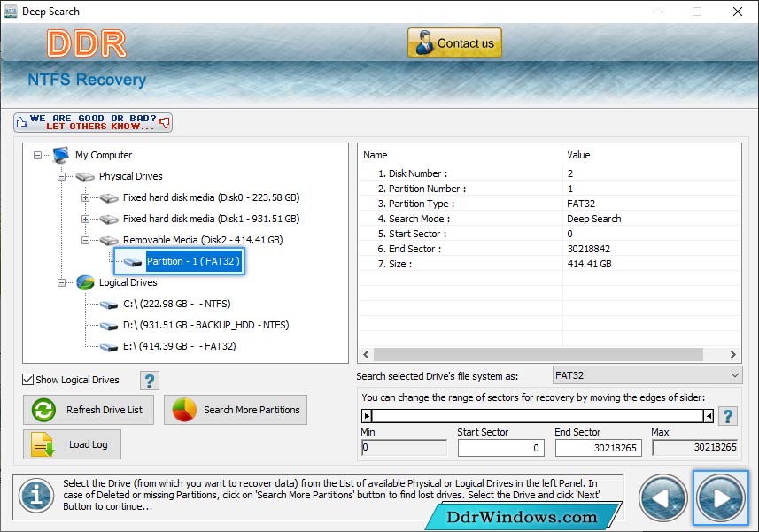Open the 'We are good or bad' feedback banner
The image size is (759, 532).
pyautogui.click(x=93, y=122)
